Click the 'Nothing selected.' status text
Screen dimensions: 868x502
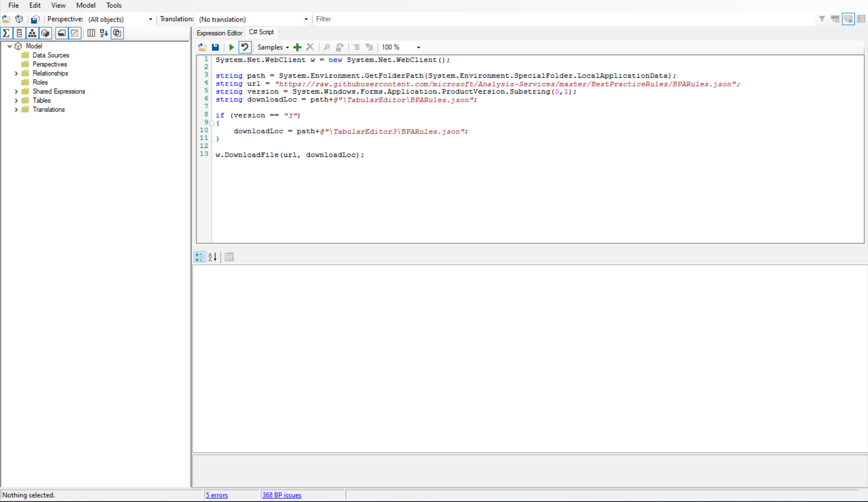28,495
